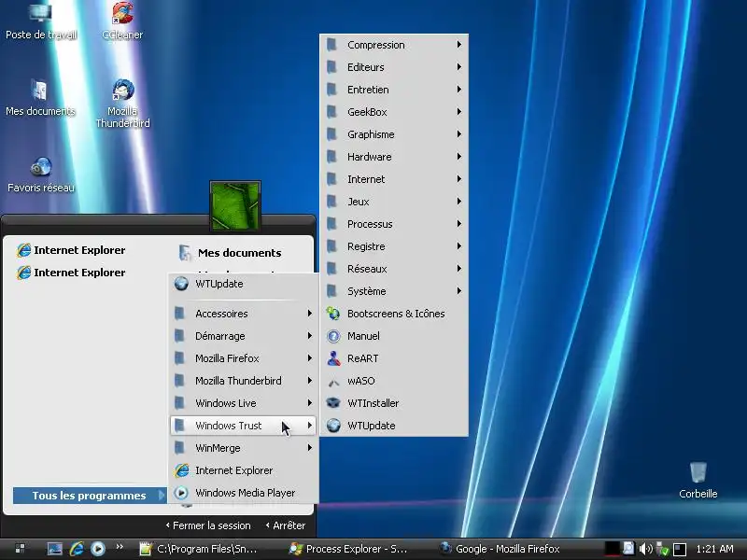Switch to Process Explorer taskbar button
Viewport: 747px width, 560px height.
[x=348, y=549]
